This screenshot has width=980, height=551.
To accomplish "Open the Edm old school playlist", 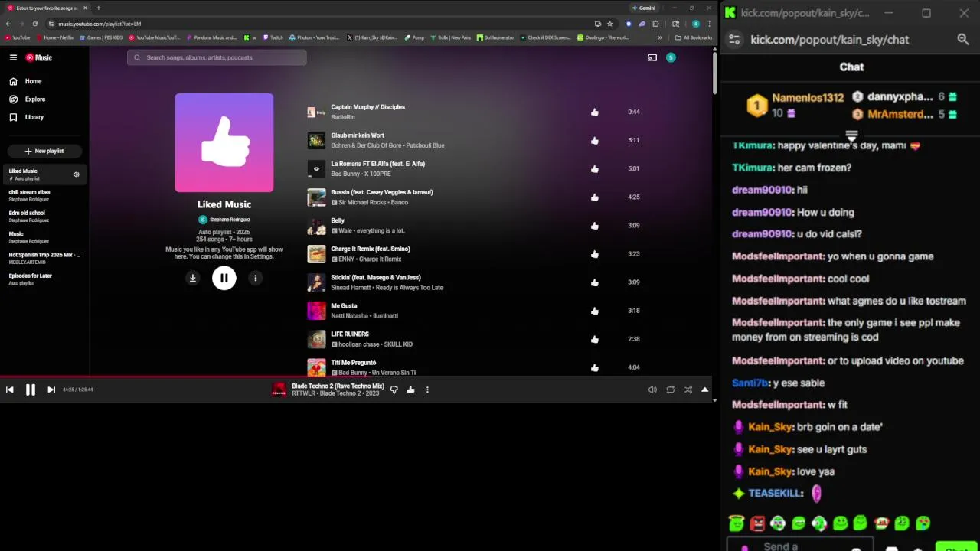I will [44, 217].
